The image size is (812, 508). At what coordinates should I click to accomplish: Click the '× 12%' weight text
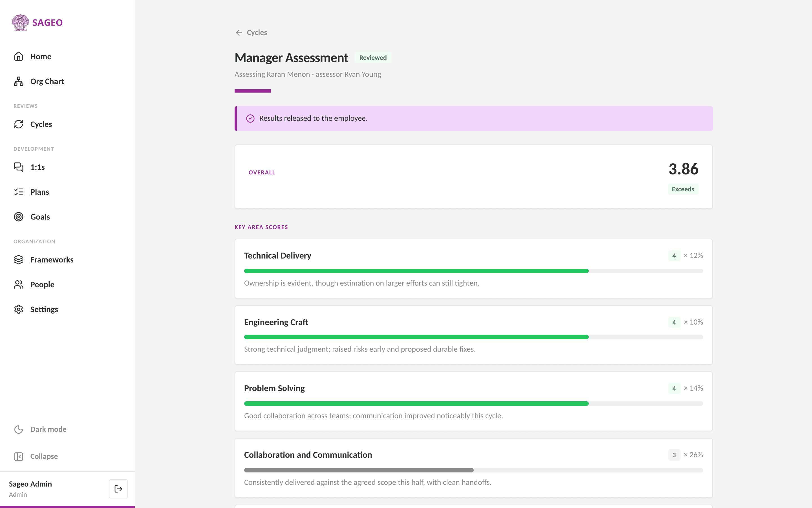(x=693, y=255)
